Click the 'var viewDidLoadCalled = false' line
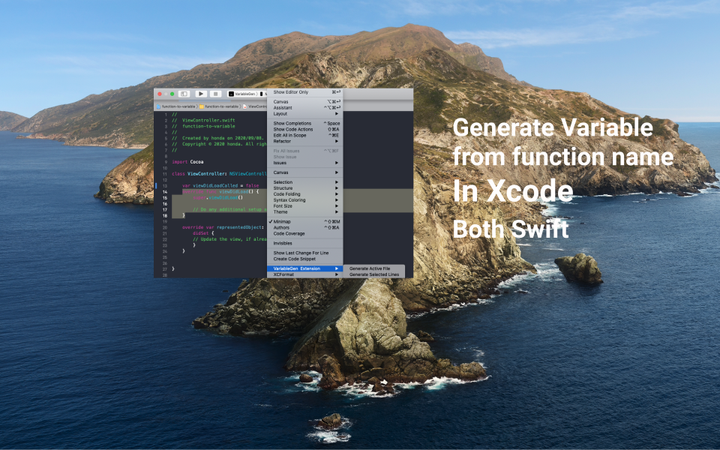Screen dimensions: 720x450 [220, 186]
